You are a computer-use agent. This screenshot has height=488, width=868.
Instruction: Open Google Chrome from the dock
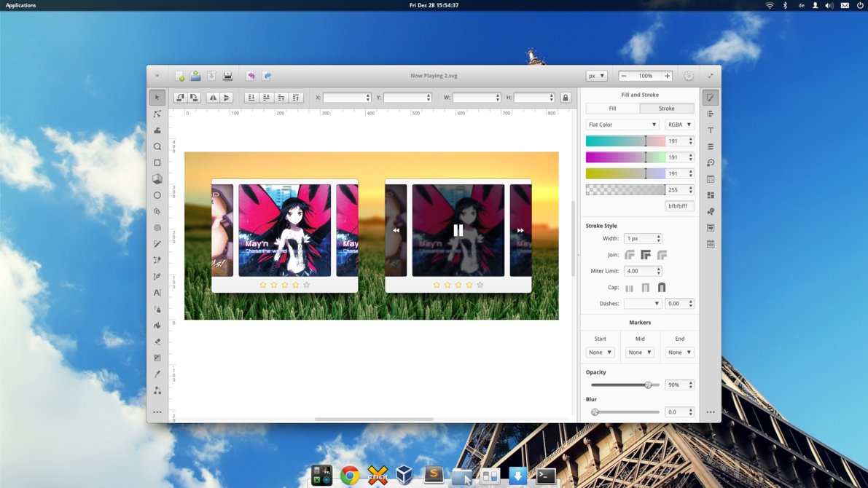tap(350, 476)
